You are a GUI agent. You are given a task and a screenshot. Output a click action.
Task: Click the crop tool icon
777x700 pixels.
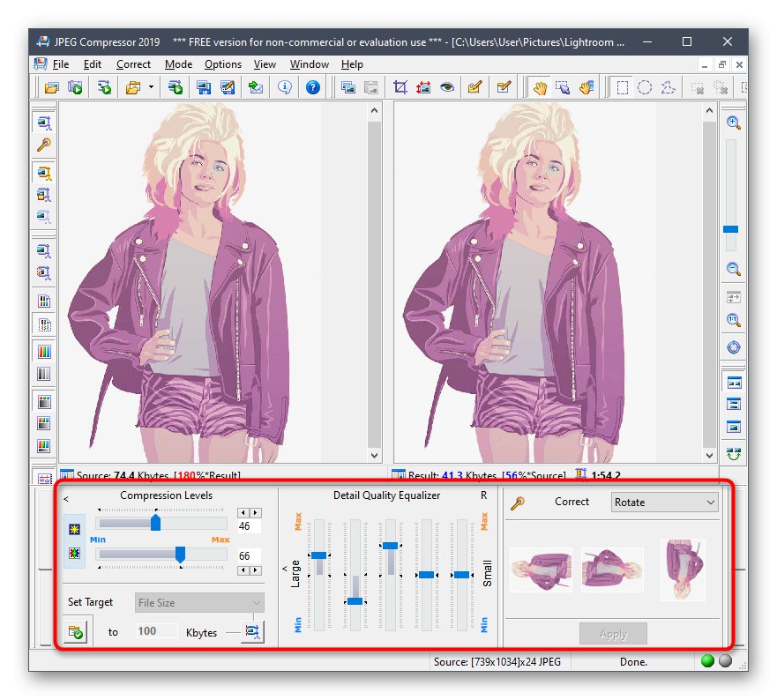coord(400,87)
